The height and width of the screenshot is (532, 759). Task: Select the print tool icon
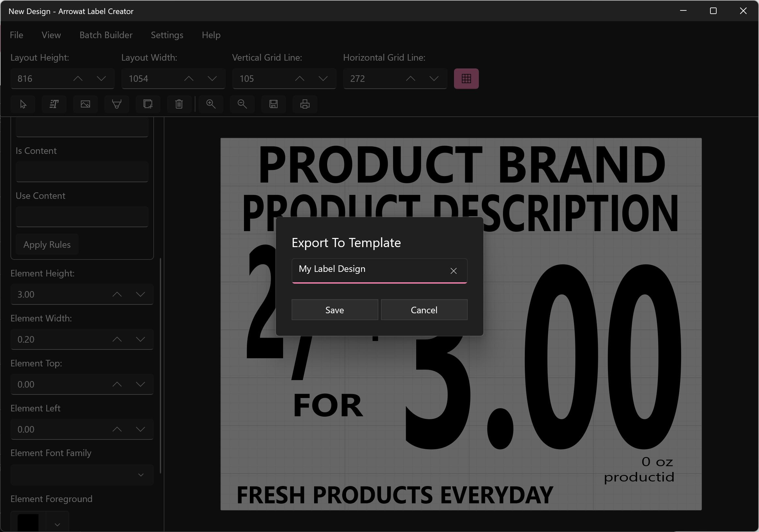[305, 104]
